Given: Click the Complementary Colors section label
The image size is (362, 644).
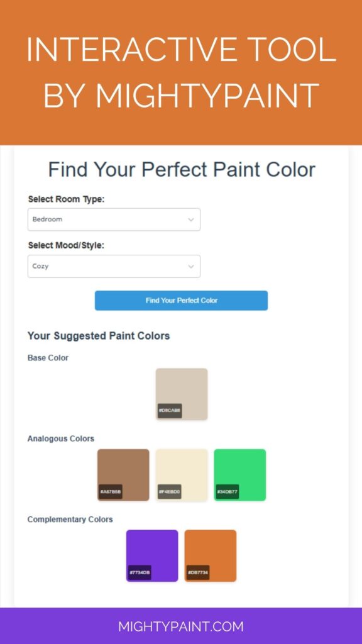Looking at the screenshot, I should [70, 519].
